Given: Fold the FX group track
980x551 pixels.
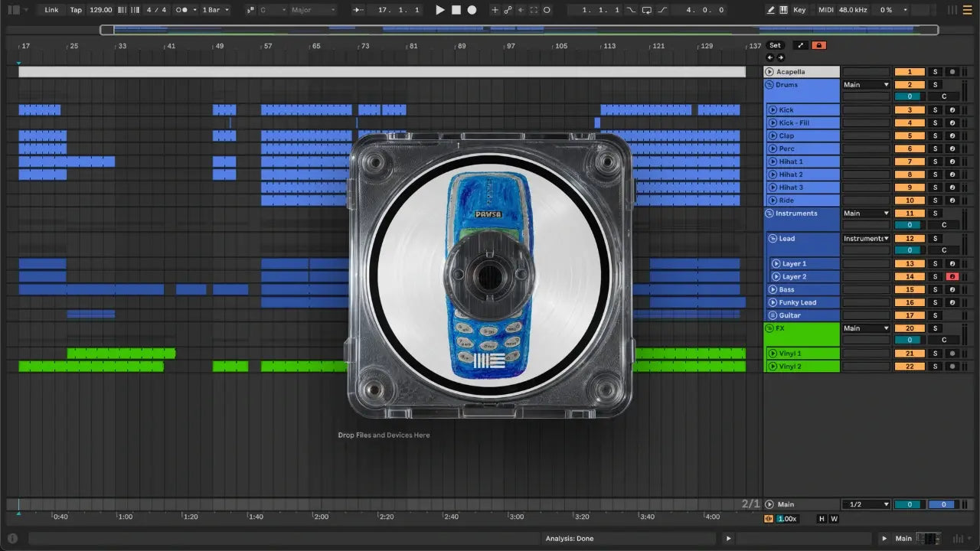Looking at the screenshot, I should tap(769, 328).
